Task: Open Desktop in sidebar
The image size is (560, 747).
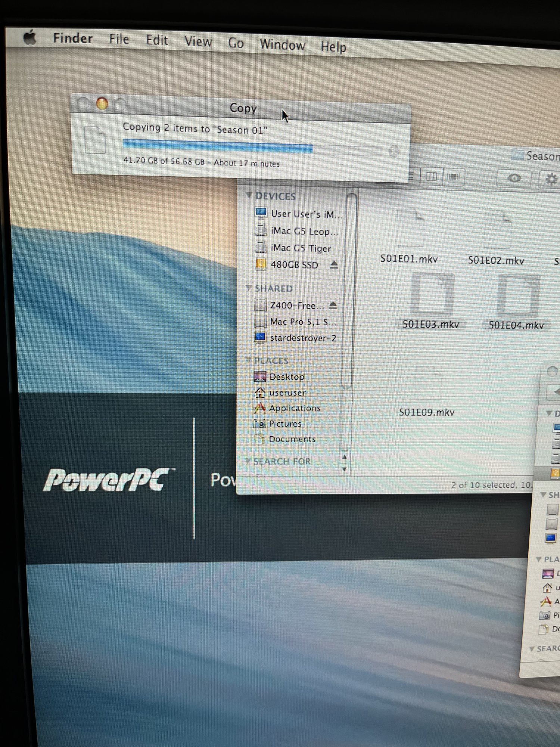Action: pyautogui.click(x=279, y=376)
